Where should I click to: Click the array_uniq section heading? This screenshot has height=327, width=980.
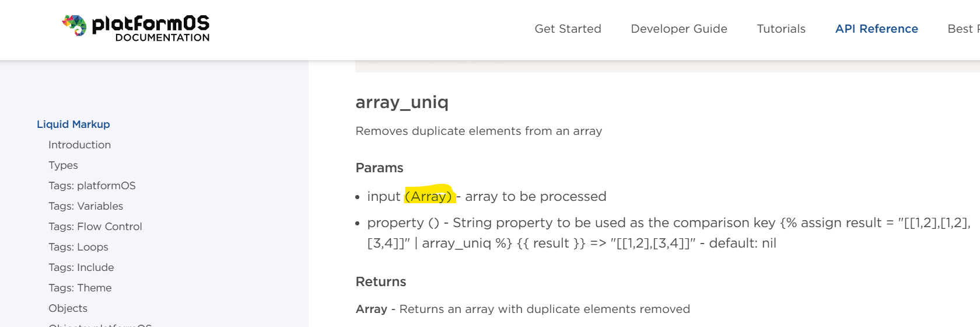(x=402, y=102)
